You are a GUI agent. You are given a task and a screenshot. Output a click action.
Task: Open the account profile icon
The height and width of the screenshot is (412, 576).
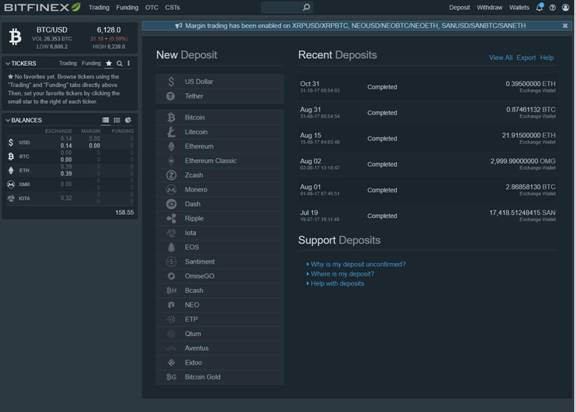[x=565, y=7]
